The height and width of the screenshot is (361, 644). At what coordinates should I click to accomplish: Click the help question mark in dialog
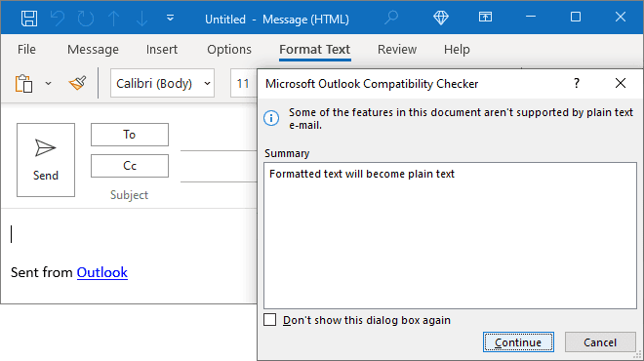click(x=577, y=83)
